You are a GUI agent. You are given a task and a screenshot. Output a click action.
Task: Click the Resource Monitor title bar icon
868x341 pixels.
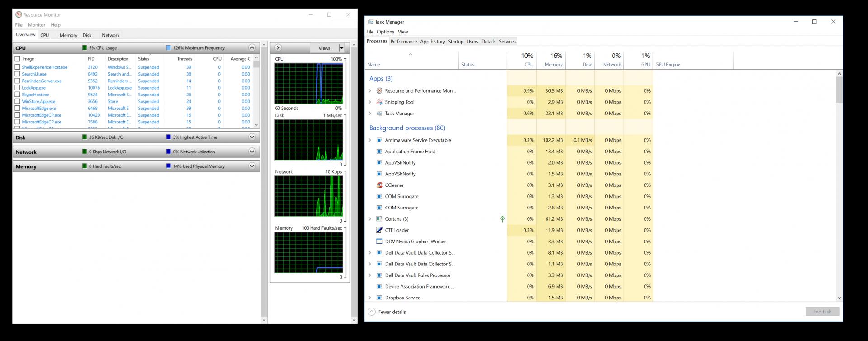click(x=19, y=15)
